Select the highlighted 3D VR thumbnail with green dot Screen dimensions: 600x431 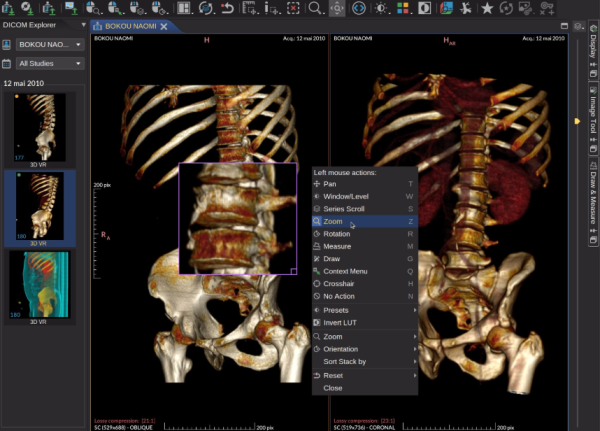[39, 207]
